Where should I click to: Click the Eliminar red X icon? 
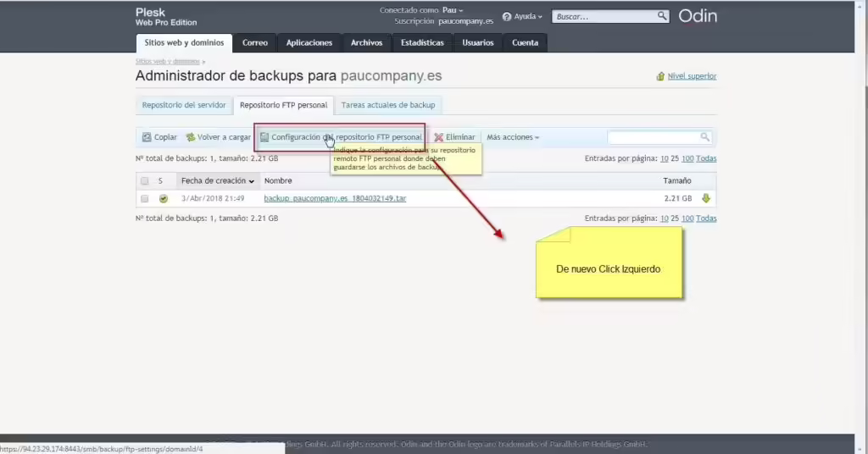(x=438, y=137)
